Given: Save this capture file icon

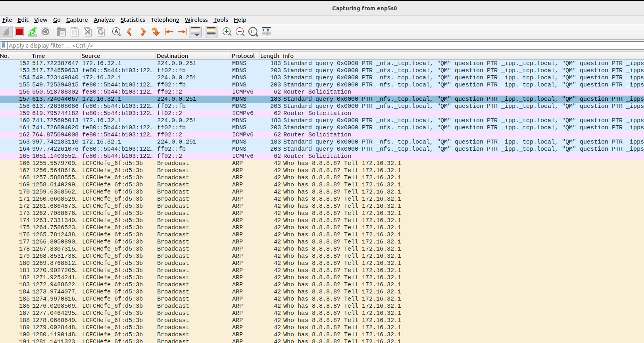Looking at the screenshot, I should (74, 32).
